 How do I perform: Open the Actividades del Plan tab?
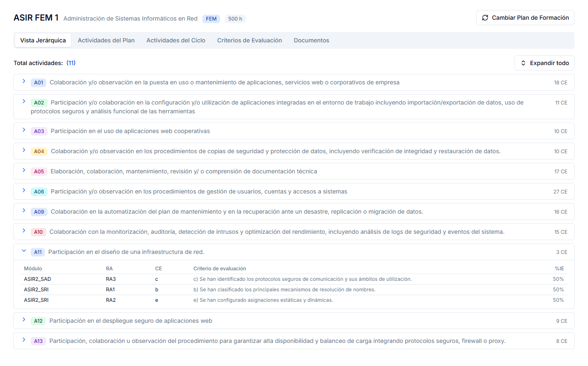(x=106, y=40)
